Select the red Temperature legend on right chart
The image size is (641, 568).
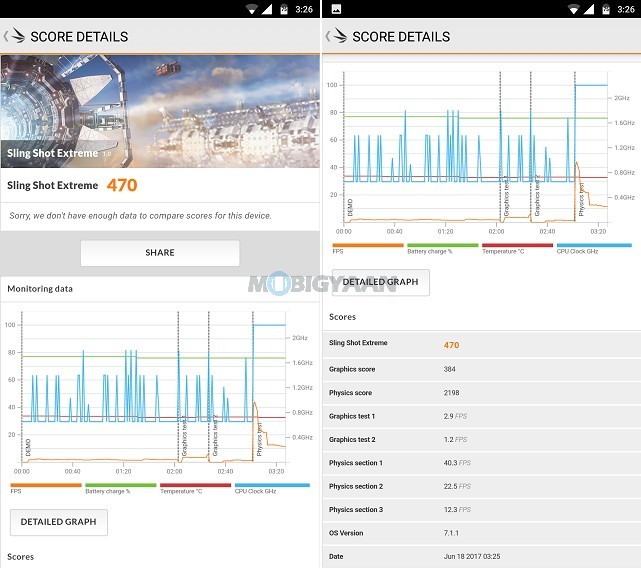pyautogui.click(x=518, y=245)
